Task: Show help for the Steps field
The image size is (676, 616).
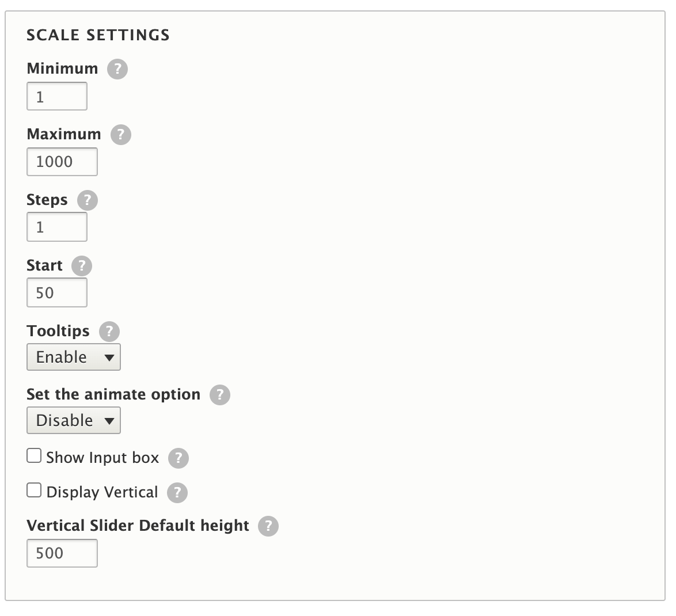Action: click(88, 200)
